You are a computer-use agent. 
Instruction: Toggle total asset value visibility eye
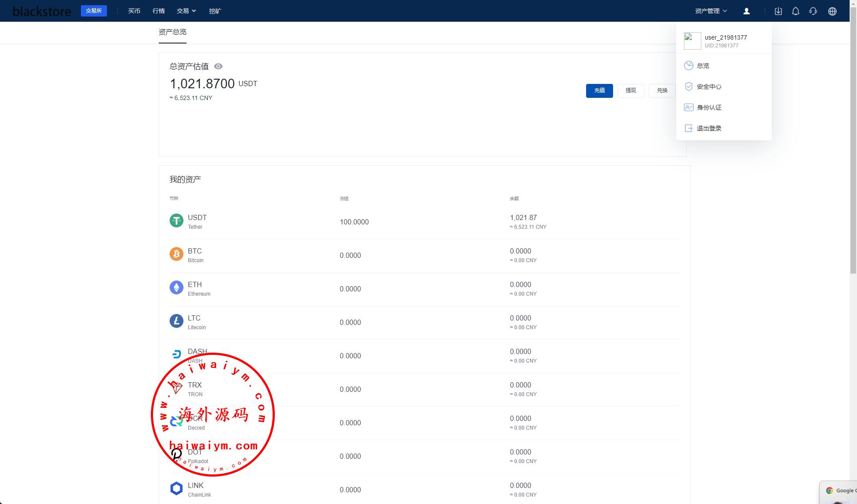(x=218, y=67)
